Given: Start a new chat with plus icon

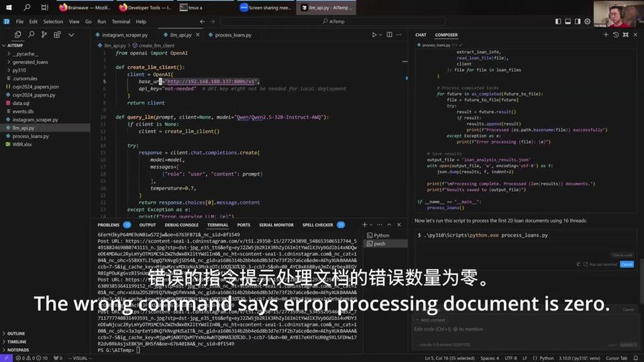Looking at the screenshot, I should [606, 35].
